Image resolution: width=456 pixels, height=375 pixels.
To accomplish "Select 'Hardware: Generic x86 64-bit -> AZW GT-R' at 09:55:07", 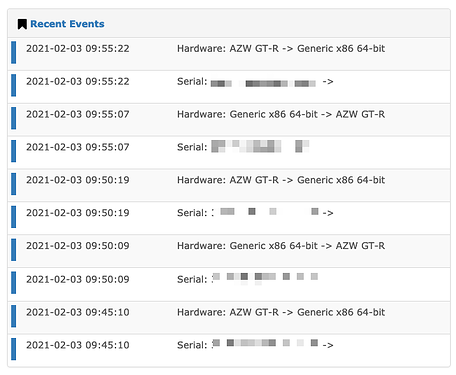I will pos(281,114).
